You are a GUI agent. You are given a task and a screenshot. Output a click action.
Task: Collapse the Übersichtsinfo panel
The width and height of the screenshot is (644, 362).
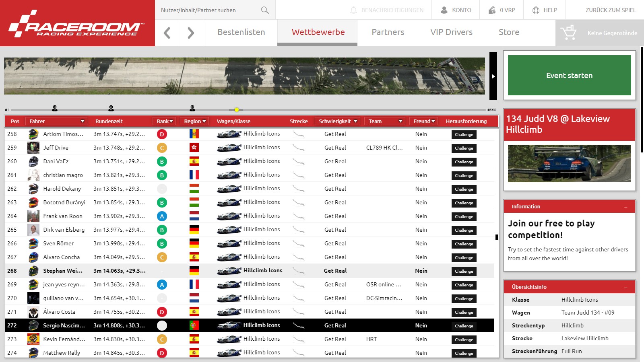[626, 288]
